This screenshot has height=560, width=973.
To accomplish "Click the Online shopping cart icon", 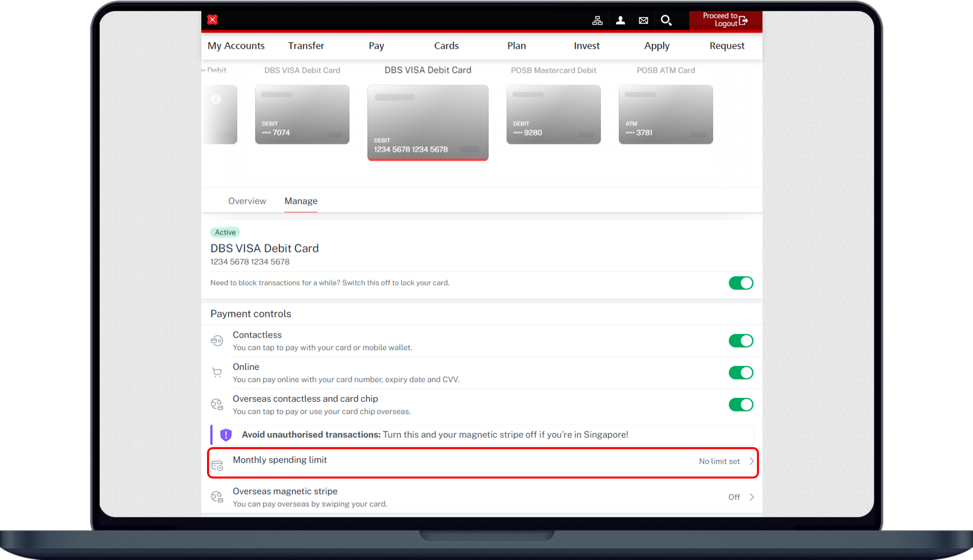I will tap(217, 372).
